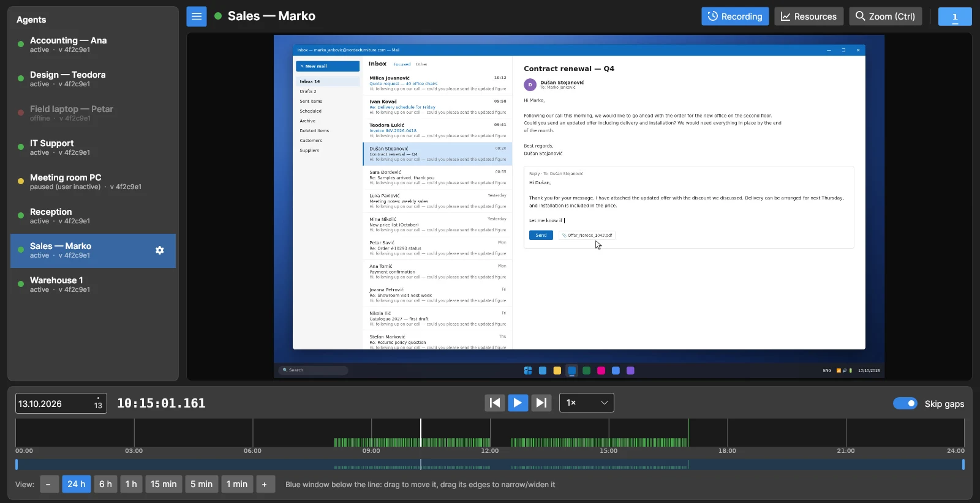Set timeline view to 6 h
Image resolution: width=980 pixels, height=503 pixels.
(x=105, y=484)
